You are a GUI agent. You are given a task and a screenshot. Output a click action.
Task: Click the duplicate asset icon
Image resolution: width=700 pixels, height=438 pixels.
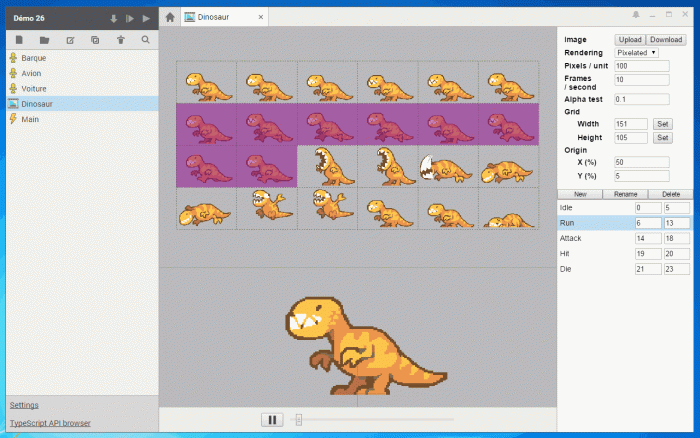[x=95, y=40]
